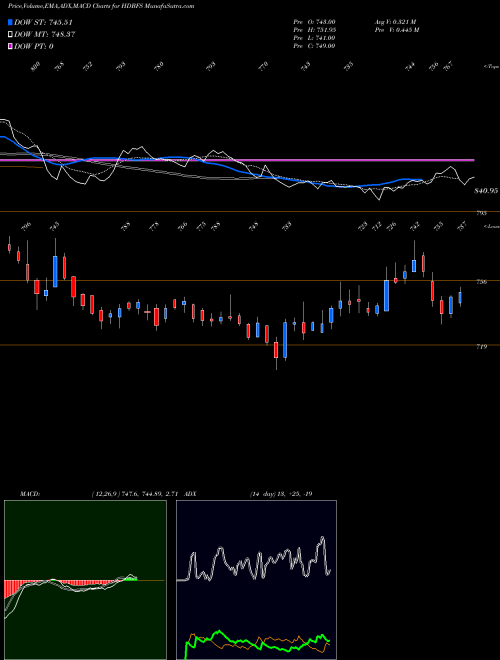Open the MACD histogram chart panel
Image resolution: width=500 pixels, height=660 pixels.
point(85,580)
